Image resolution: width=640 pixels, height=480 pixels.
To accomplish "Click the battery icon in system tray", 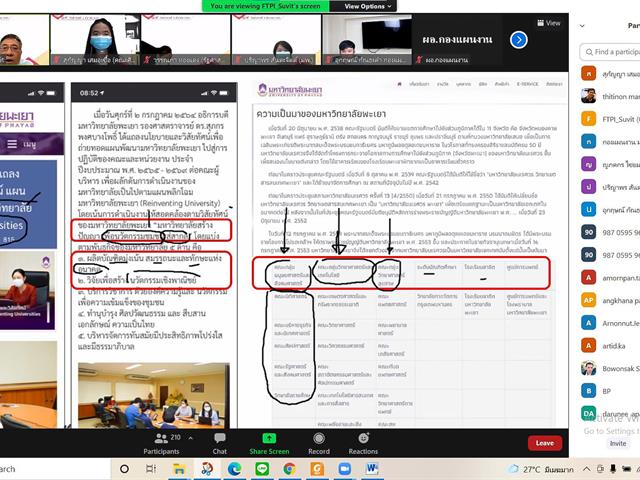I will pos(626,469).
